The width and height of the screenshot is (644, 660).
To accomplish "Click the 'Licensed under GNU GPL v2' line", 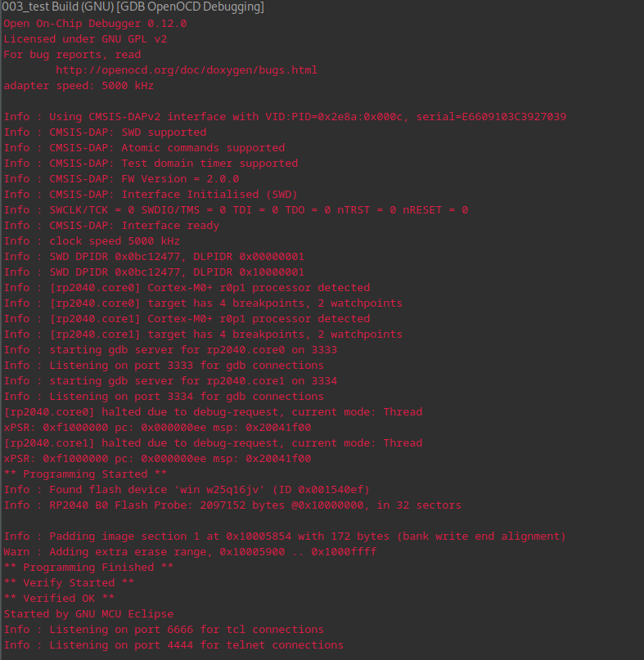I will (x=85, y=39).
